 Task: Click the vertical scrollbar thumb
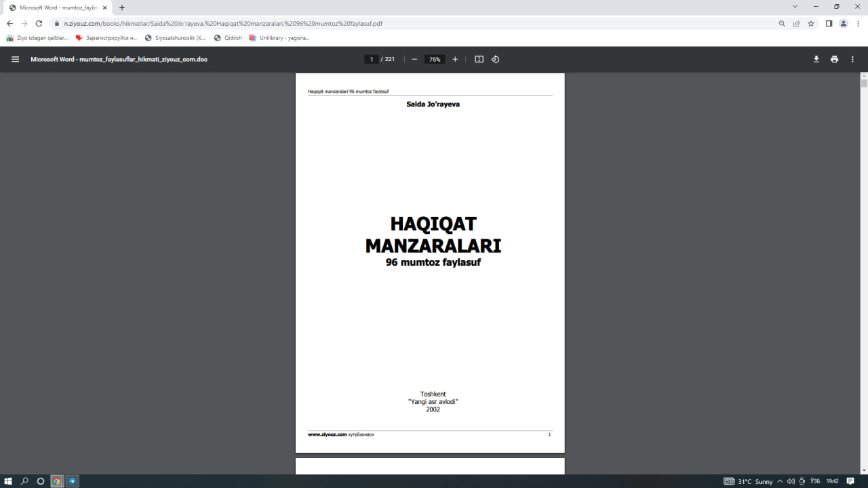[864, 83]
